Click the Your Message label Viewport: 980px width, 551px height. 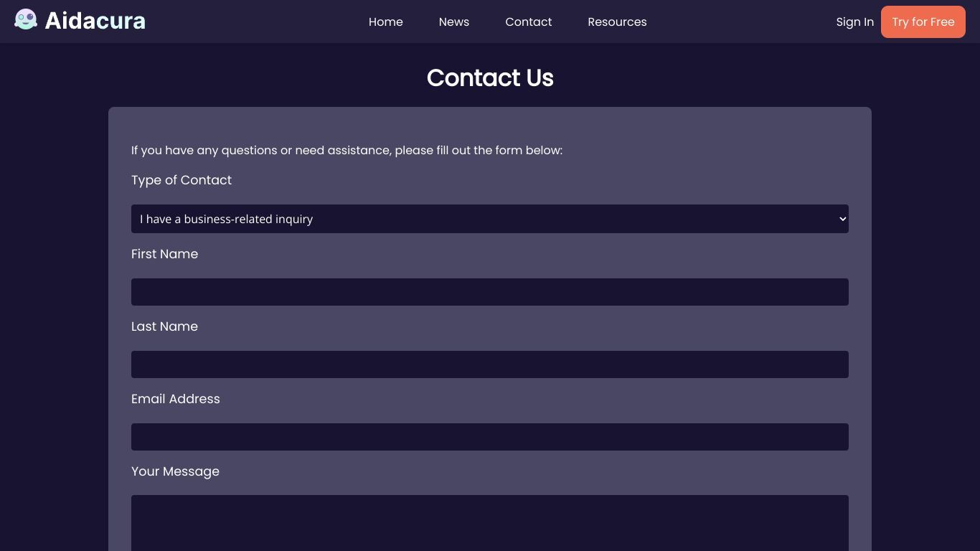[175, 471]
